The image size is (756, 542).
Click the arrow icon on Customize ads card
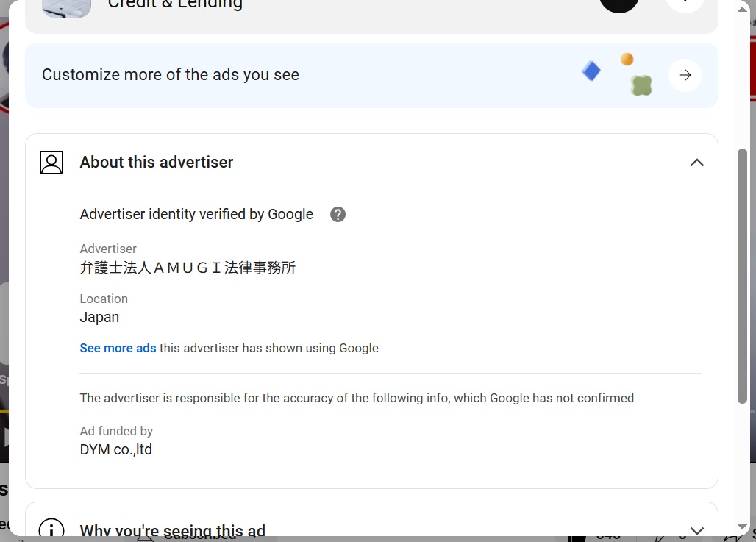[685, 75]
